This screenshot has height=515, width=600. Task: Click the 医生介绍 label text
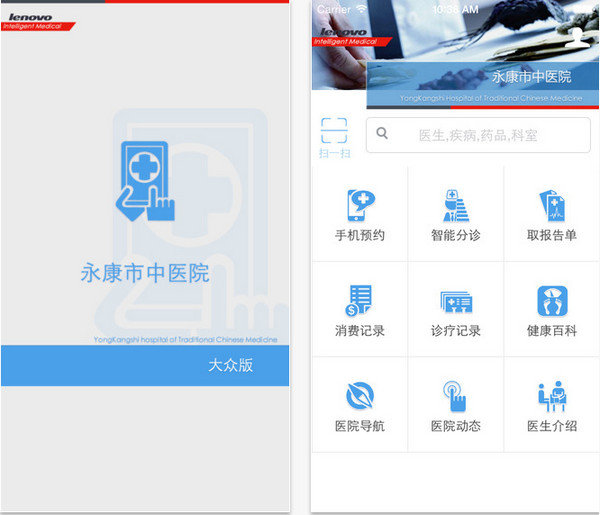(x=552, y=426)
